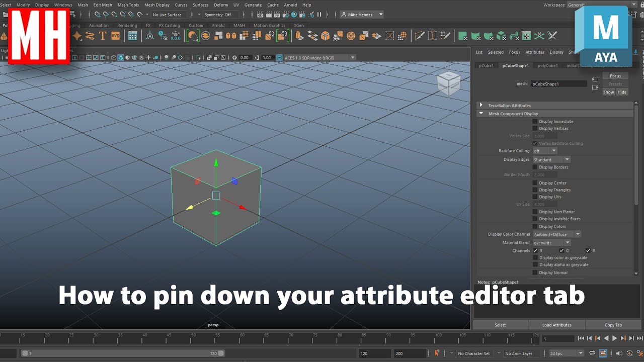Open the Material Blend dropdown

[x=551, y=243]
